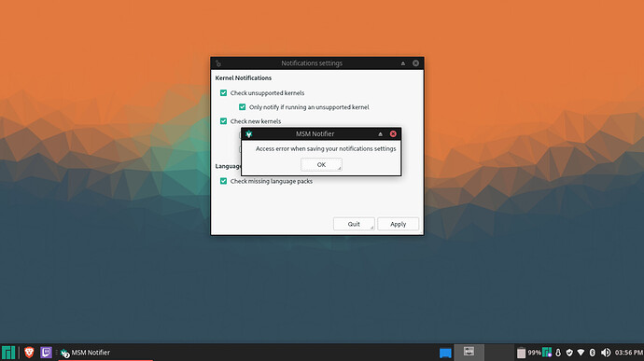Open the battery status indicator
Screen dimensions: 644x361
(529, 353)
